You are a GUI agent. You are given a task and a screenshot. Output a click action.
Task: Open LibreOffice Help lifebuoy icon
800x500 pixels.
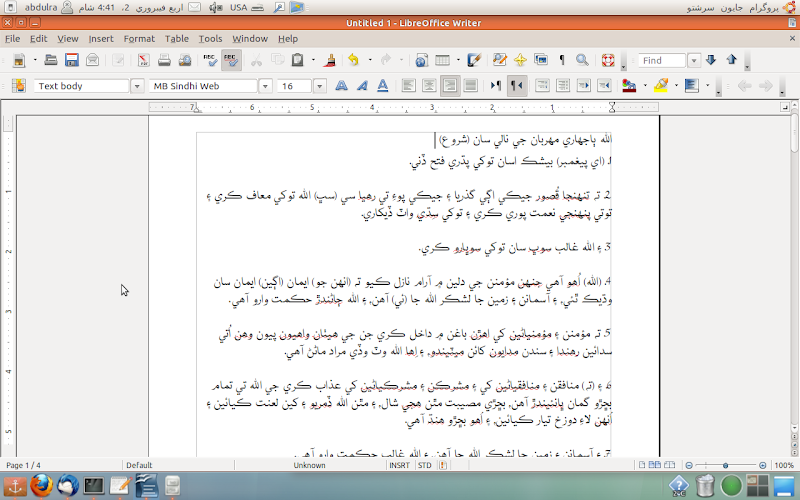click(x=608, y=60)
